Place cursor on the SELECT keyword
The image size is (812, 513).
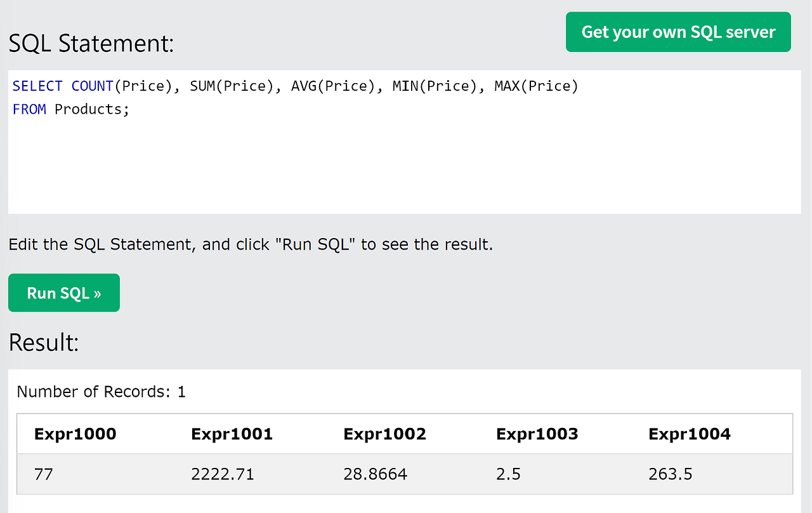[x=37, y=86]
